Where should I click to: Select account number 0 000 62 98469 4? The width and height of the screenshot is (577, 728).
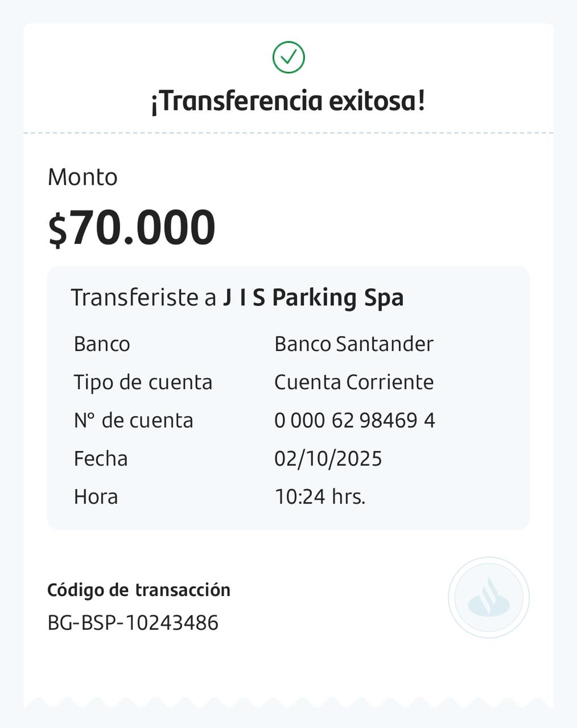pyautogui.click(x=355, y=420)
